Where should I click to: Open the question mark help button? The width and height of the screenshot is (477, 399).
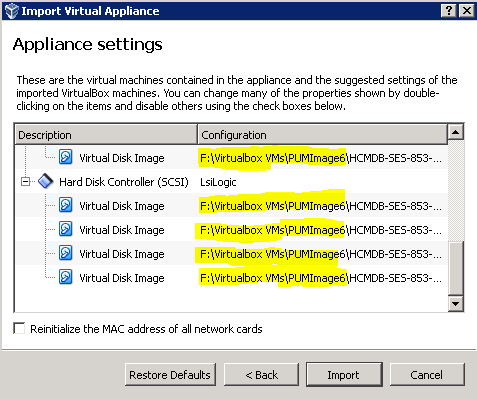[449, 11]
